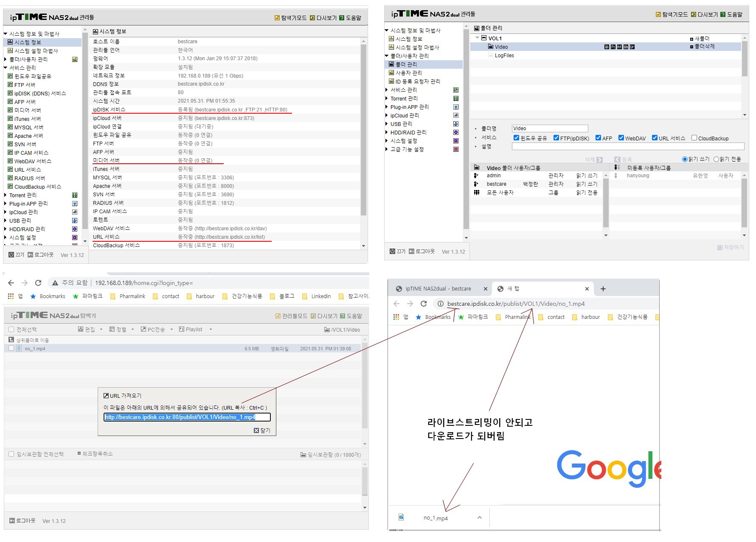Image resolution: width=756 pixels, height=542 pixels.
Task: Check the box beside no_1.mp4 in explorer
Action: pos(11,348)
